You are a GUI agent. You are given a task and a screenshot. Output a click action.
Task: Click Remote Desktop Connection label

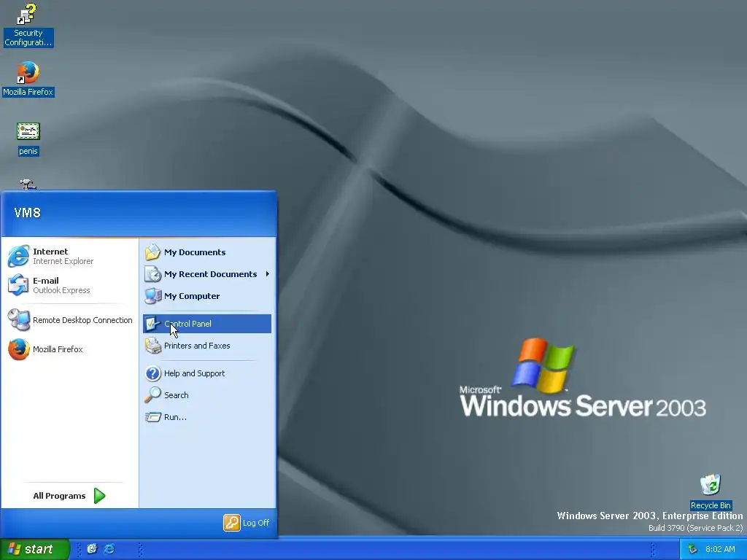82,321
